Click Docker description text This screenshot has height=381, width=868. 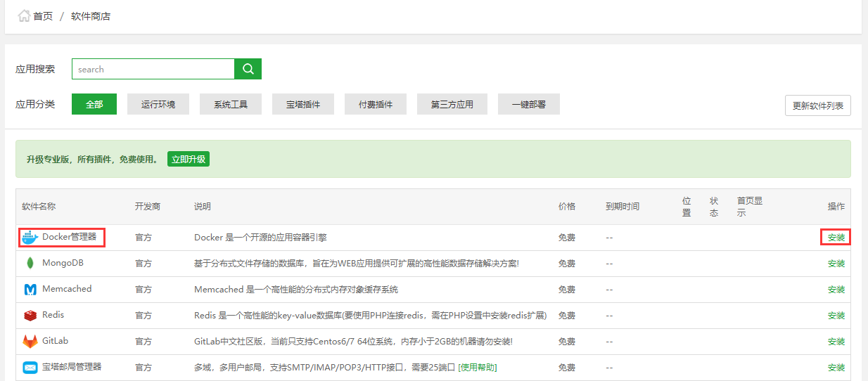pos(260,238)
